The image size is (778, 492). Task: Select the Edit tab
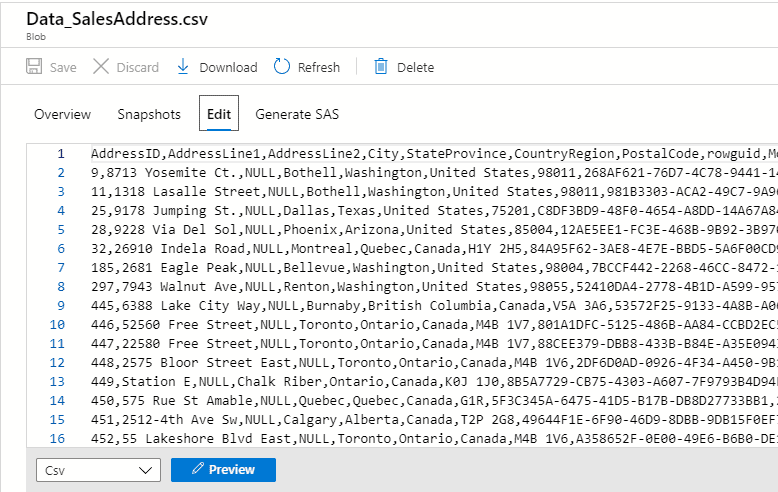tap(219, 114)
